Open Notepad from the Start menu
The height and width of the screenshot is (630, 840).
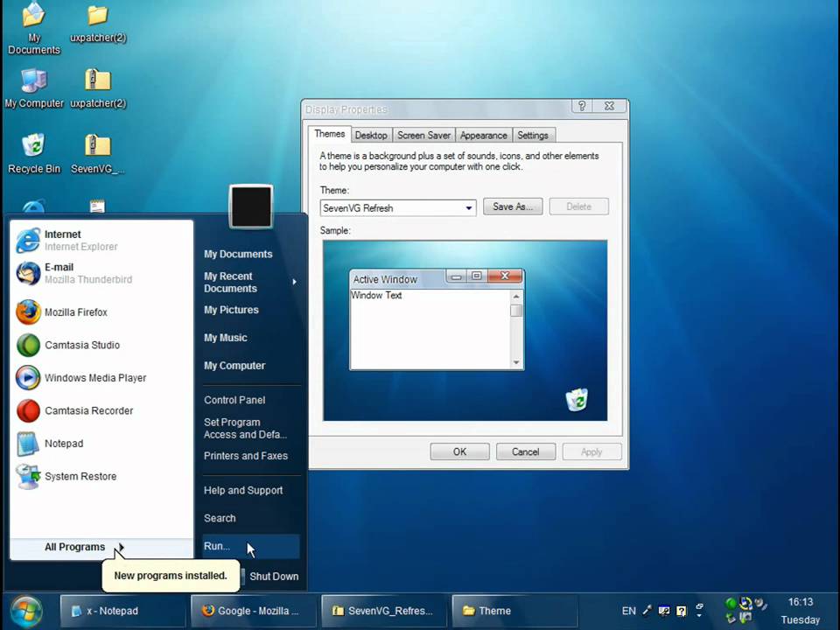coord(101,444)
